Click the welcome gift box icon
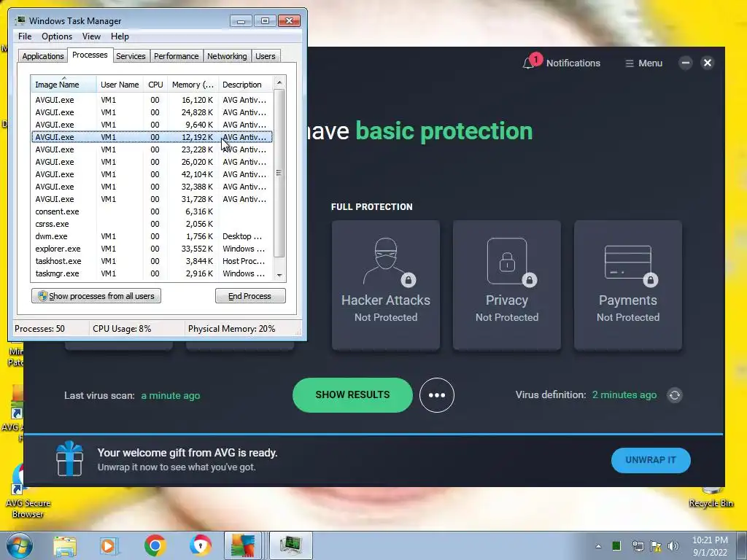 point(69,458)
